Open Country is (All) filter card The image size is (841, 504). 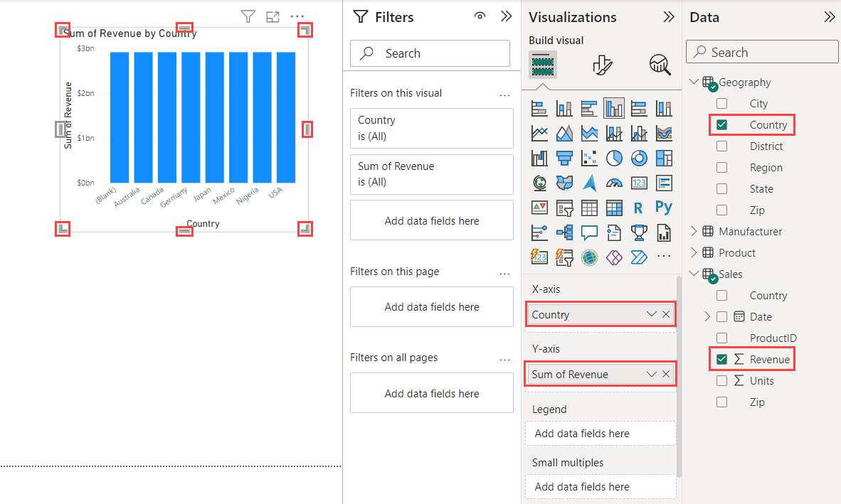[x=431, y=129]
